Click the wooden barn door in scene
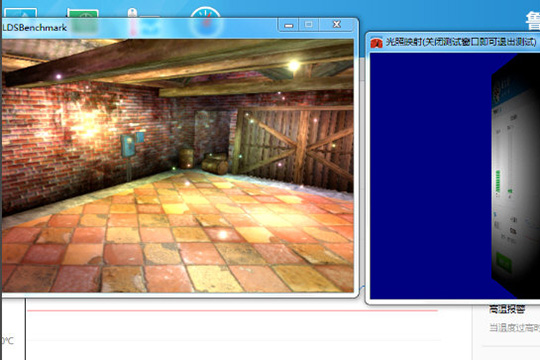The image size is (540, 360). 296,146
